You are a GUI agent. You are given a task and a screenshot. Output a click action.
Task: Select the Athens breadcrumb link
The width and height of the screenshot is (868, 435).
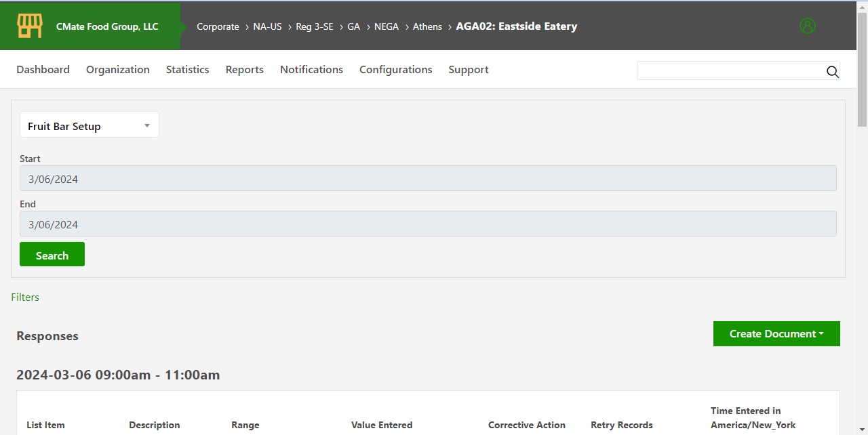tap(427, 26)
